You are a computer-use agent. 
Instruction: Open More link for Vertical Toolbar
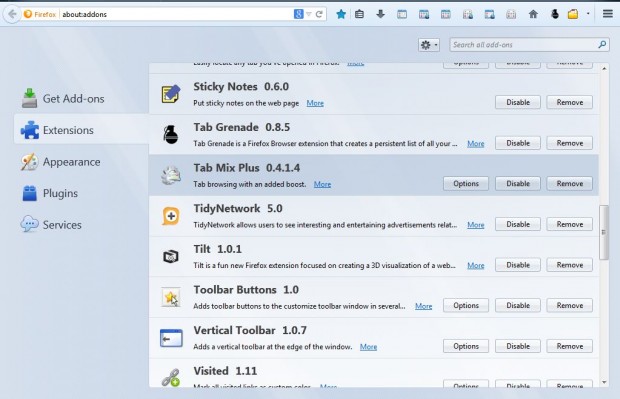(368, 347)
